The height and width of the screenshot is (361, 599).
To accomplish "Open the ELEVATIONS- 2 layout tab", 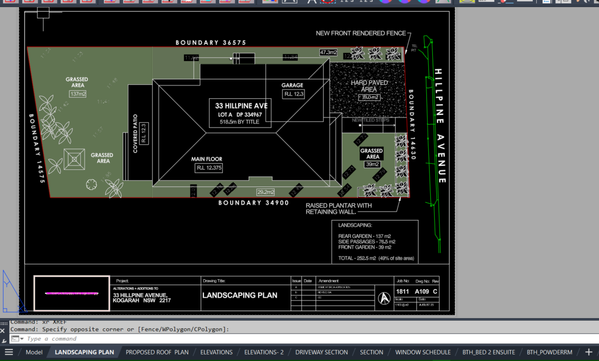I will click(264, 352).
